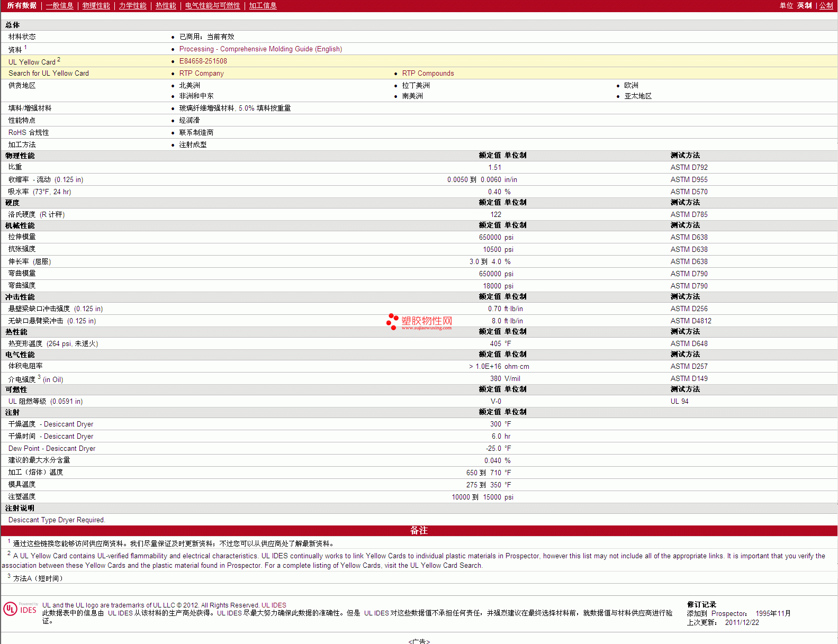Screen dimensions: 838x644
Task: Click the 联系制造商 RoHS entry
Action: pos(196,132)
